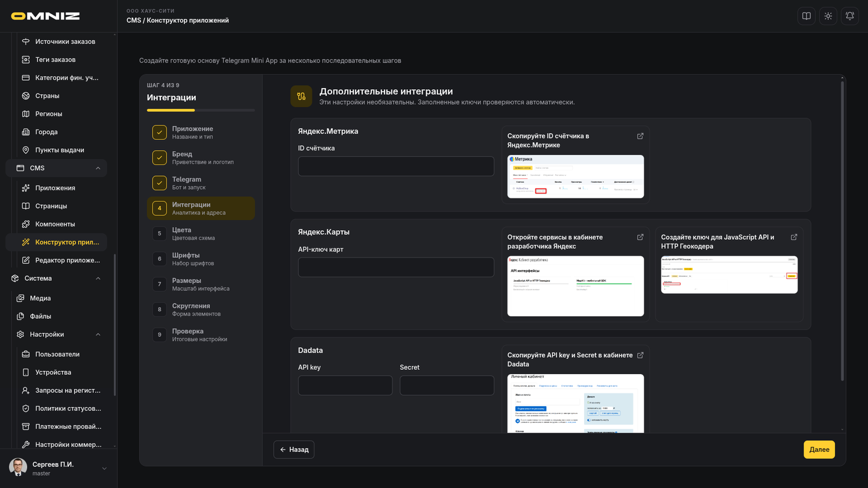This screenshot has height=488, width=868.
Task: Click the sidebar vertical scrollbar
Action: (115, 325)
